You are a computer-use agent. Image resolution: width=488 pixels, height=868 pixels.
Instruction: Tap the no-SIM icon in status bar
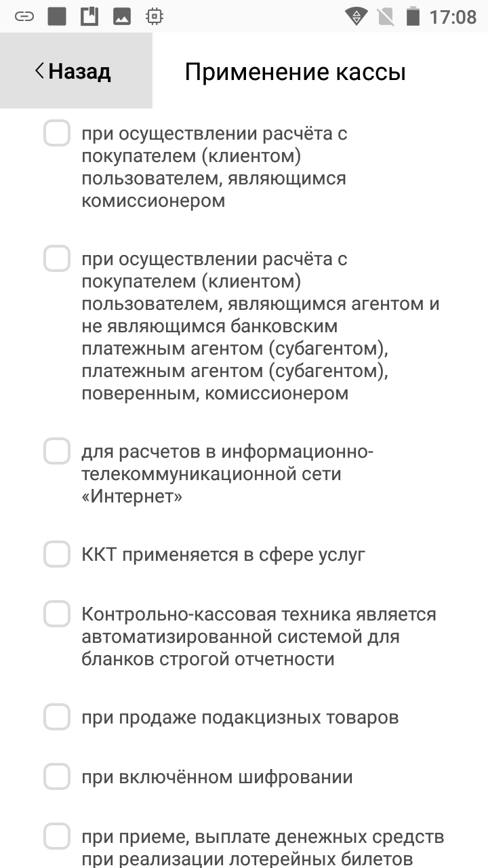click(385, 16)
